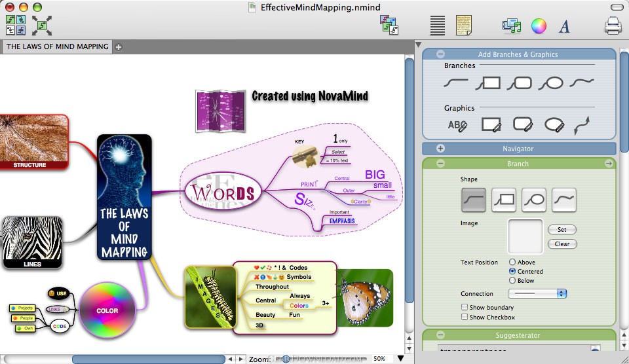629x364 pixels.
Task: Select the central LAWS OF MIND MAPPING node
Action: (x=124, y=197)
